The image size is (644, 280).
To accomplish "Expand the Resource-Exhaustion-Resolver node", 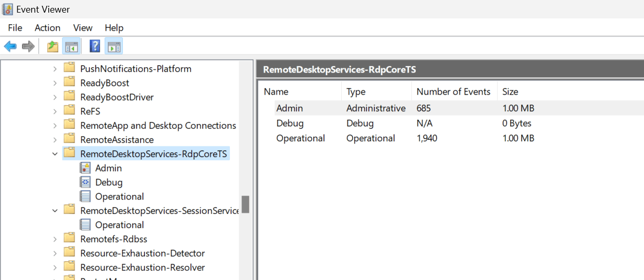I will pyautogui.click(x=55, y=267).
